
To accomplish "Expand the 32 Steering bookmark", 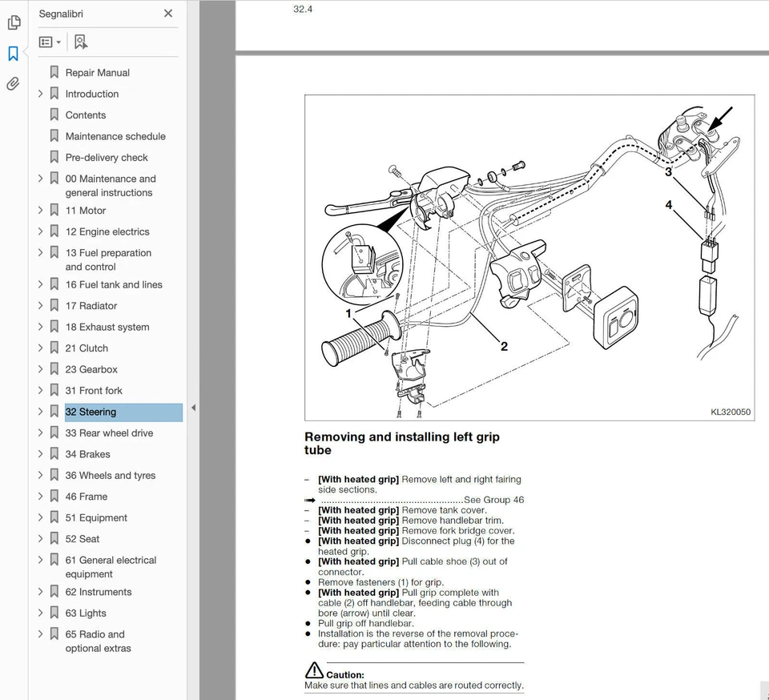I will coord(39,411).
